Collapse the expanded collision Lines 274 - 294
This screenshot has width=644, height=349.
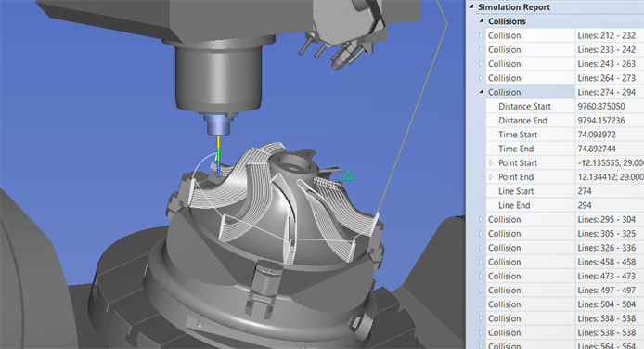(x=482, y=92)
